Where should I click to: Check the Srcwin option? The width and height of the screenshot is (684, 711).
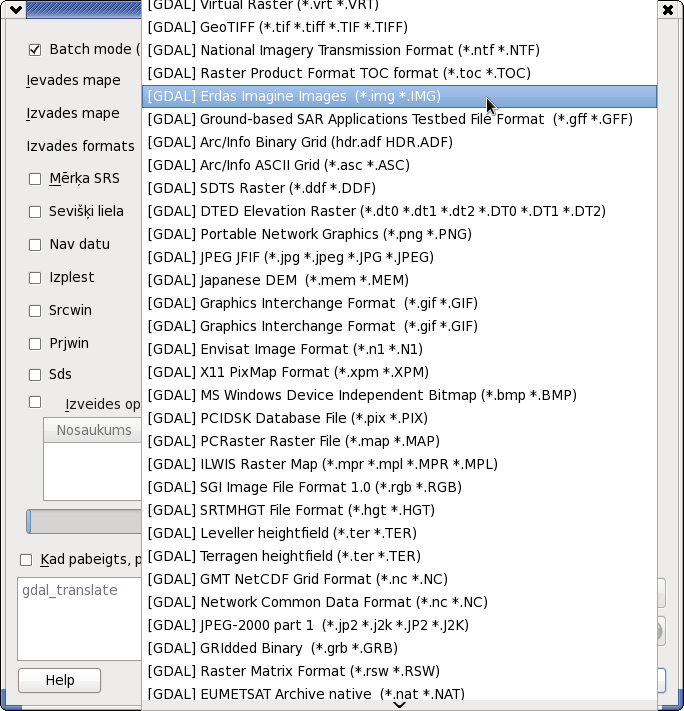pos(35,311)
